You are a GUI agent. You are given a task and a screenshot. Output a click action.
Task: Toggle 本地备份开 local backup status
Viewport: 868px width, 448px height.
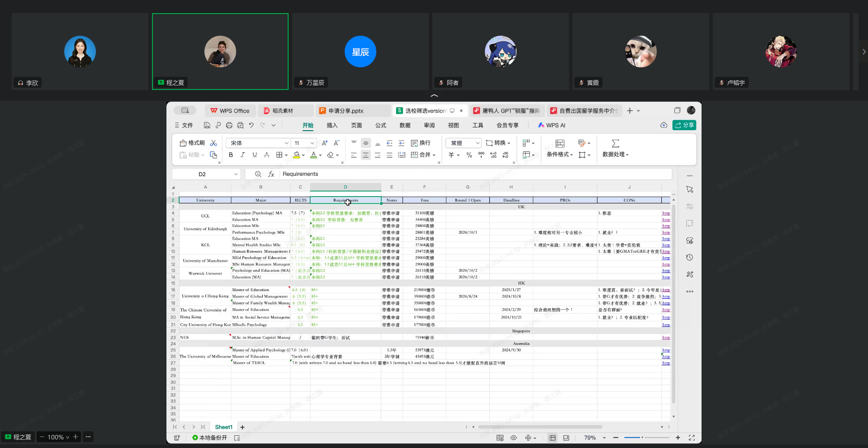[209, 438]
